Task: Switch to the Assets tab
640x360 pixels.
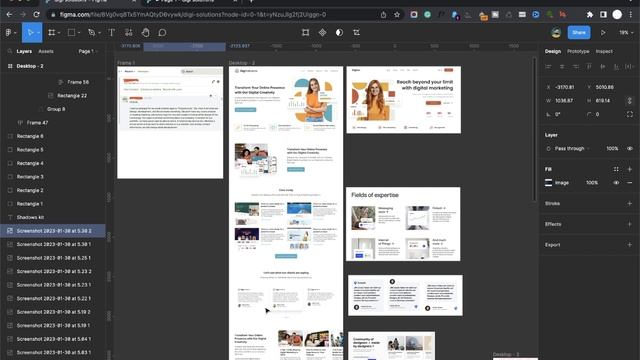Action: pyautogui.click(x=46, y=51)
